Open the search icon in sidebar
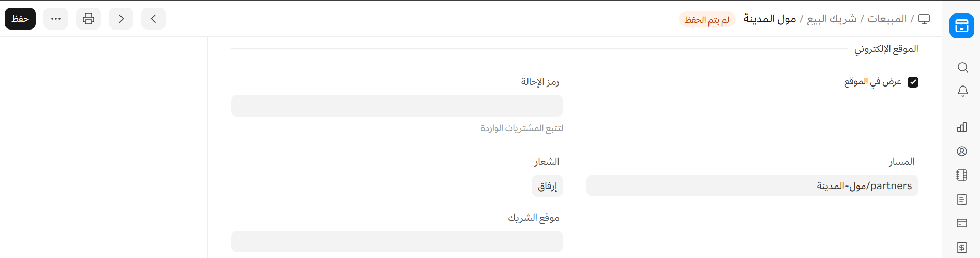Image resolution: width=980 pixels, height=258 pixels. click(962, 67)
